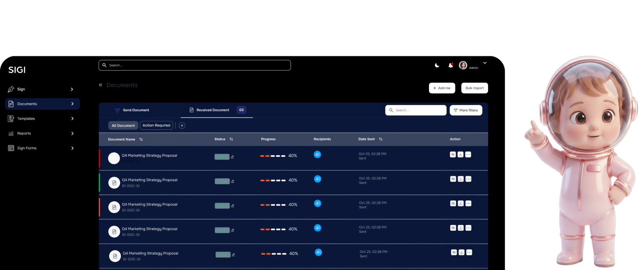Expand the Reports sidebar chevron
Screen dimensions: 644x270
(72, 133)
